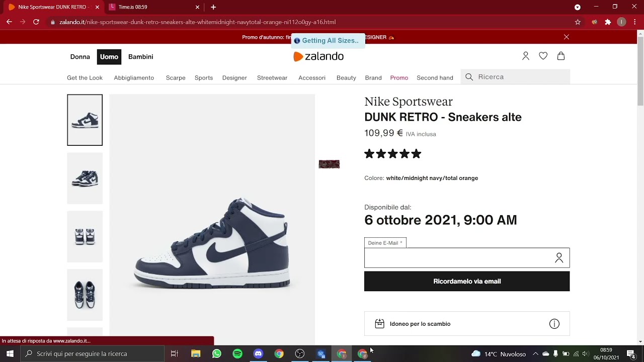Screen dimensions: 644x362
Task: Open File Explorer from the taskbar
Action: 196,354
